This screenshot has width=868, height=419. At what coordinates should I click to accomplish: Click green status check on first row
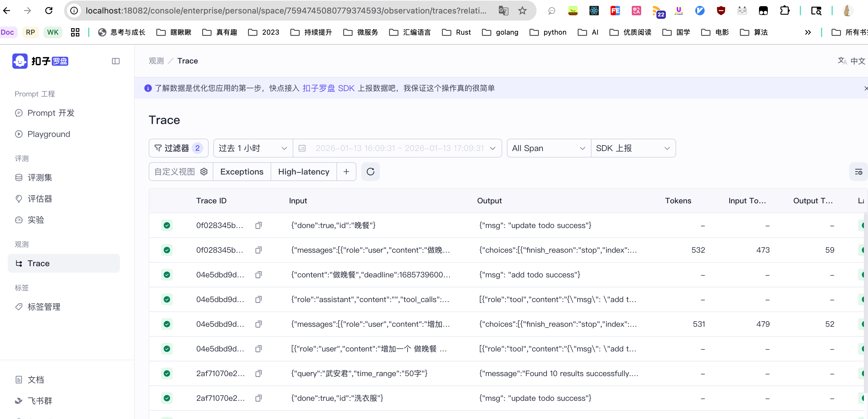click(167, 225)
